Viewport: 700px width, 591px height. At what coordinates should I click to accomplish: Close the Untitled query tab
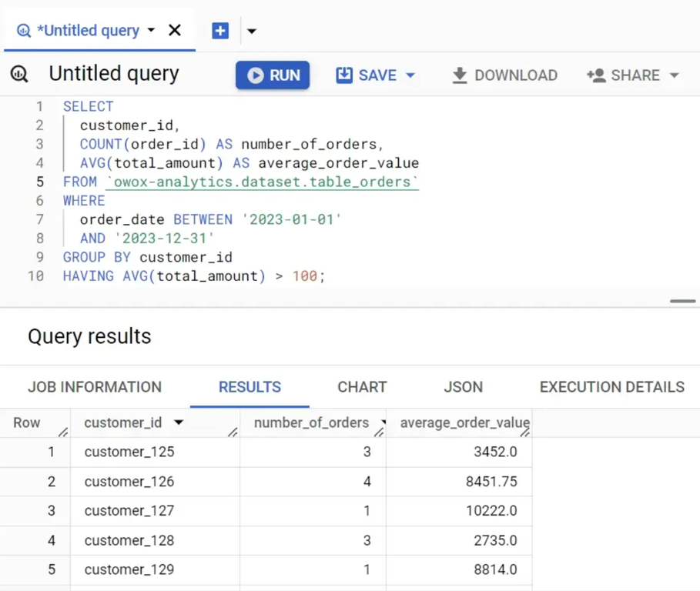point(175,30)
